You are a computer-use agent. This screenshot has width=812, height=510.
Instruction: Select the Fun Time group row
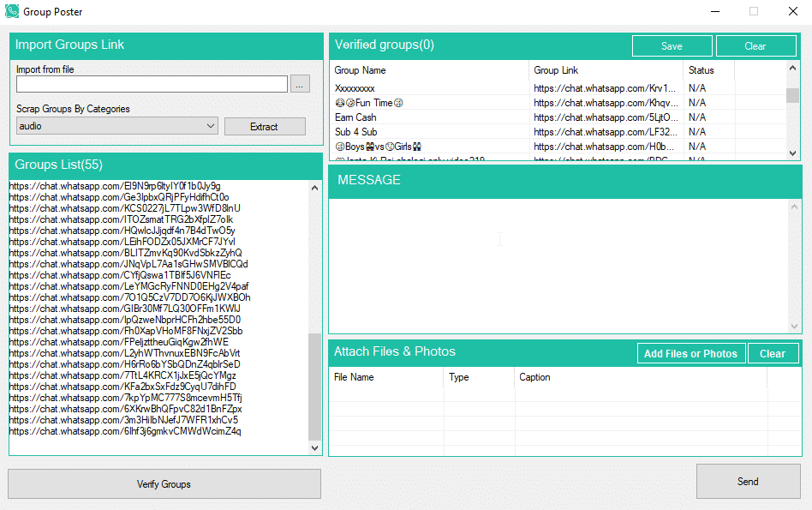pos(558,103)
